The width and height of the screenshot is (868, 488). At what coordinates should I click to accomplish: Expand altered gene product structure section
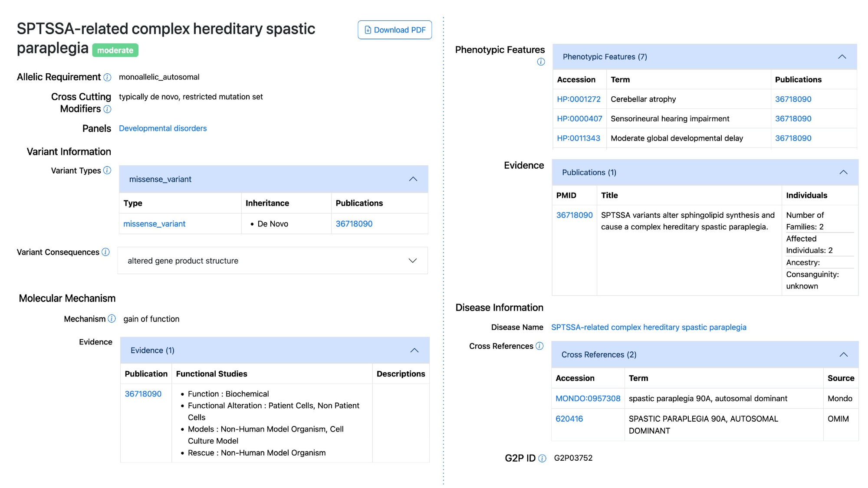coord(412,261)
